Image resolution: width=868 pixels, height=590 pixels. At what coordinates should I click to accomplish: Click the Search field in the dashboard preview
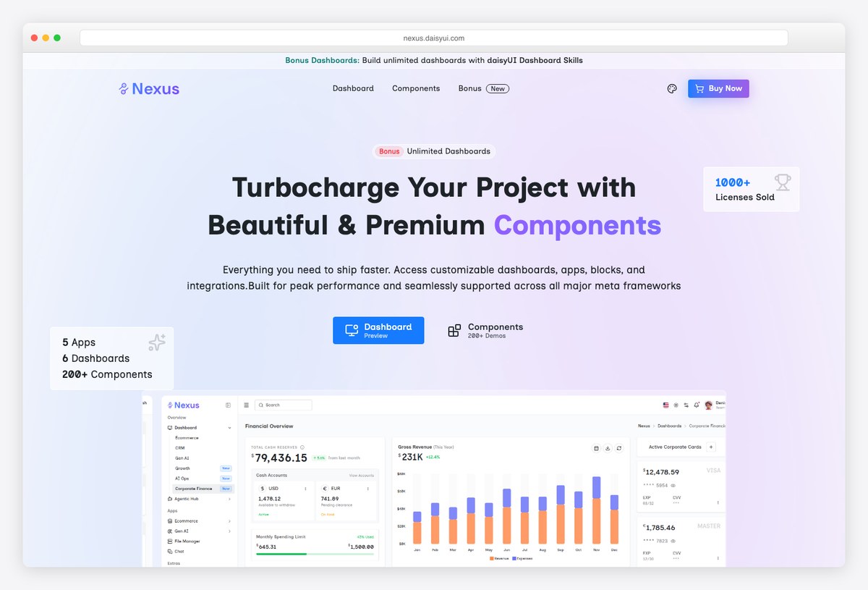click(284, 405)
